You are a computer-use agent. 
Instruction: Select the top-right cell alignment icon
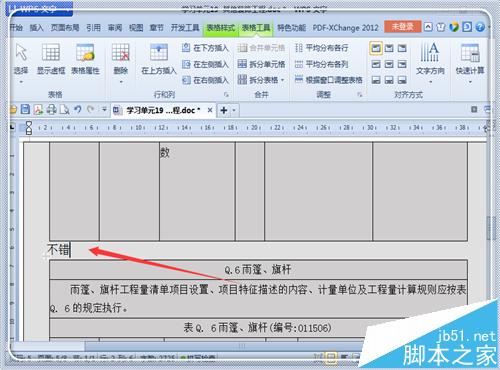point(402,48)
